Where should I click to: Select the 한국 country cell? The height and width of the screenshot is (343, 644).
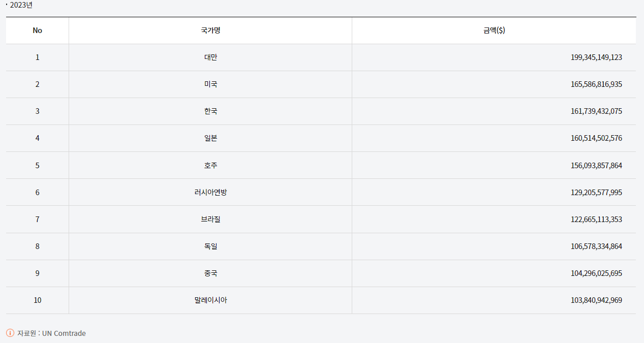click(x=210, y=111)
